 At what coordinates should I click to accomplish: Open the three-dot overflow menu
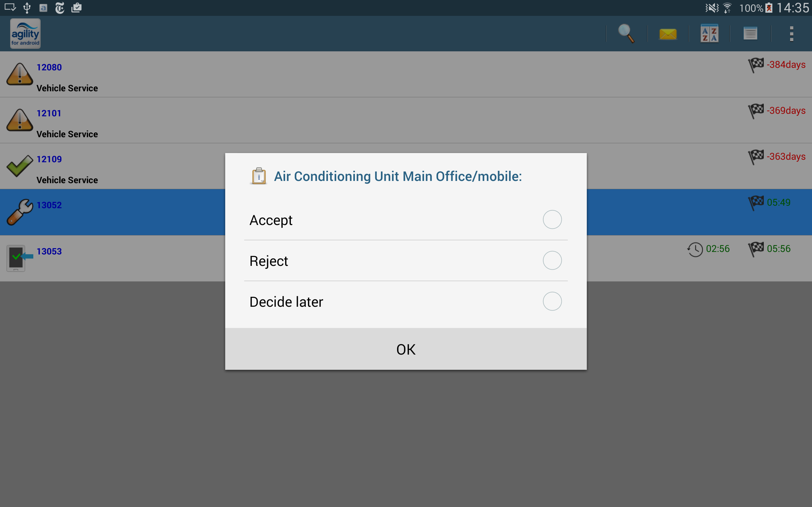point(791,34)
